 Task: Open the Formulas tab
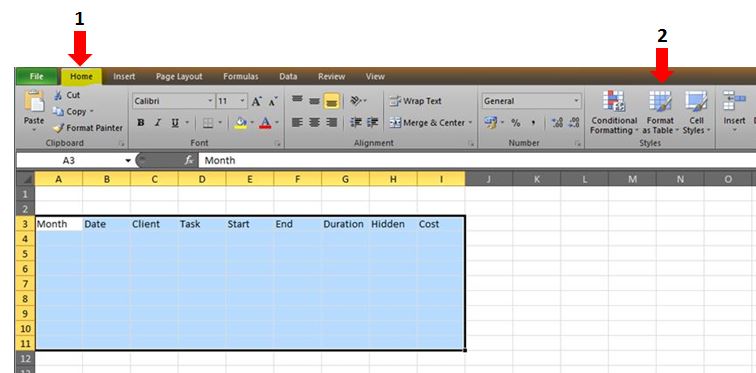pos(241,77)
